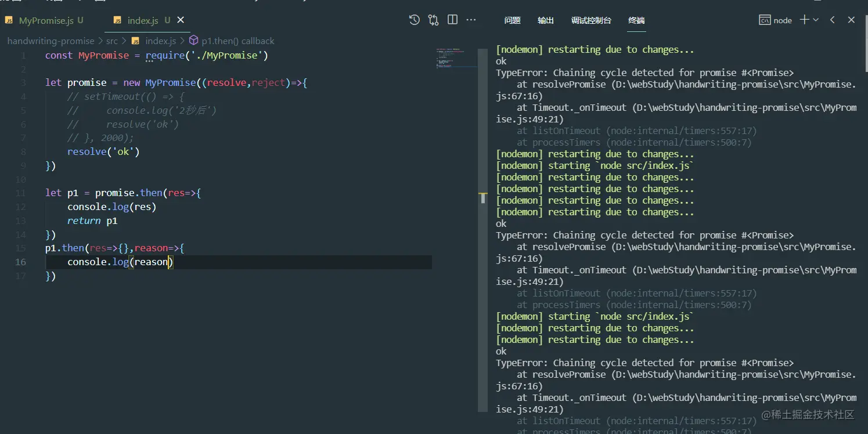Create a new terminal with plus icon
Screen dimensions: 868x434
(804, 20)
